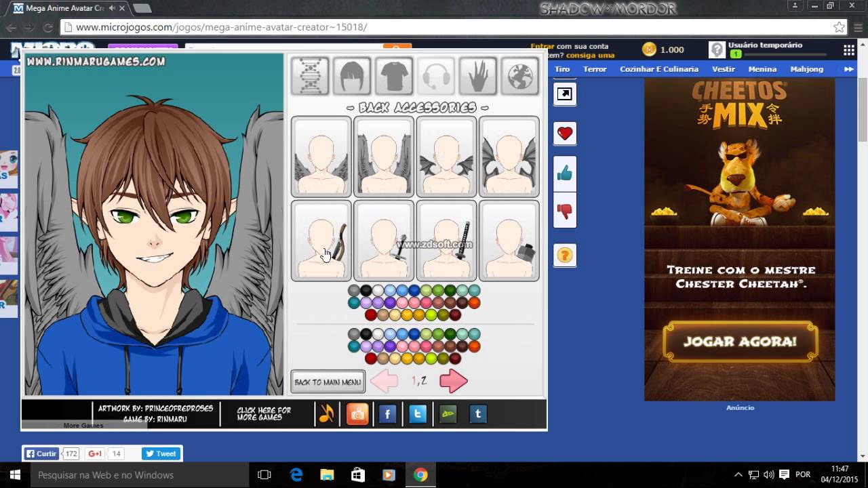This screenshot has height=488, width=868.
Task: Click 'Click here for more games'
Action: point(264,414)
